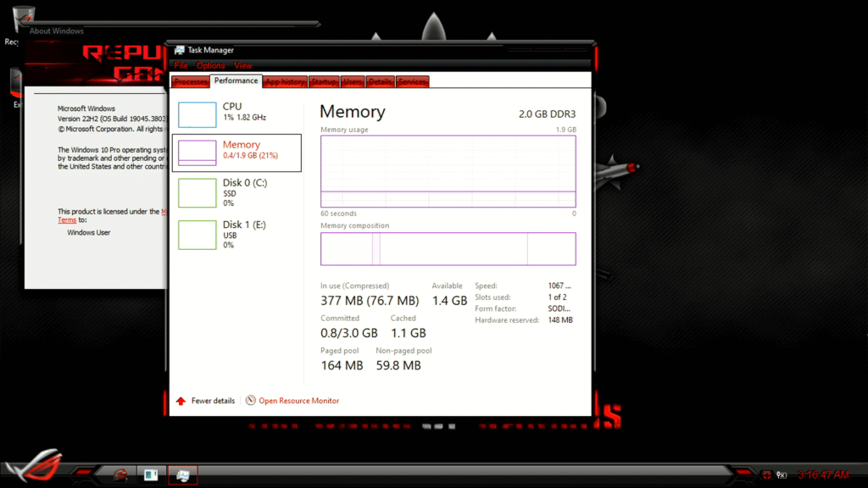Select Disk 0 (C:) in sidebar

(x=237, y=192)
